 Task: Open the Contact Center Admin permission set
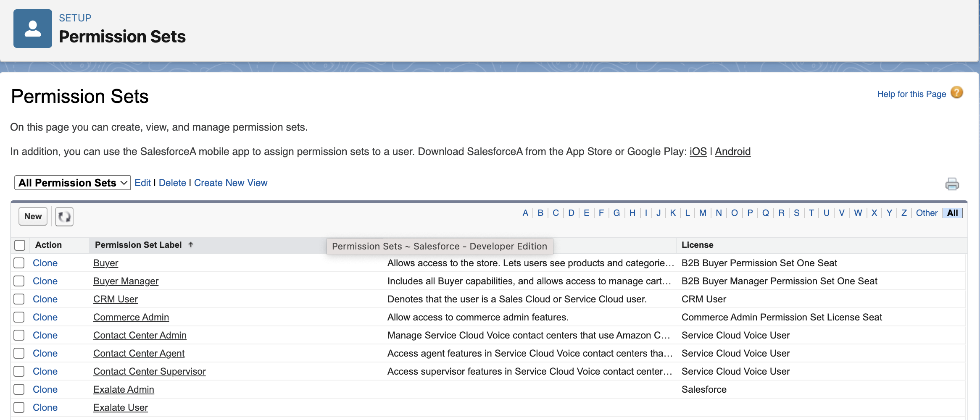pos(140,335)
